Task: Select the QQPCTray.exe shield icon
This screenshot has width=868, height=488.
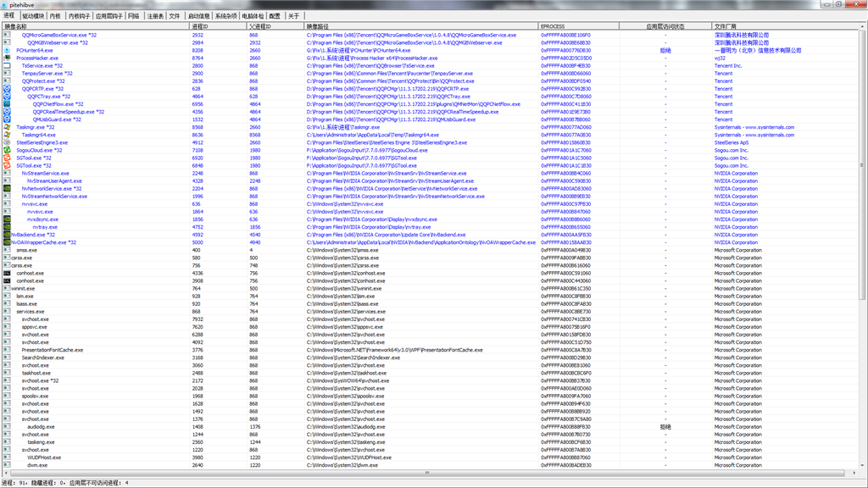Action: (7, 97)
